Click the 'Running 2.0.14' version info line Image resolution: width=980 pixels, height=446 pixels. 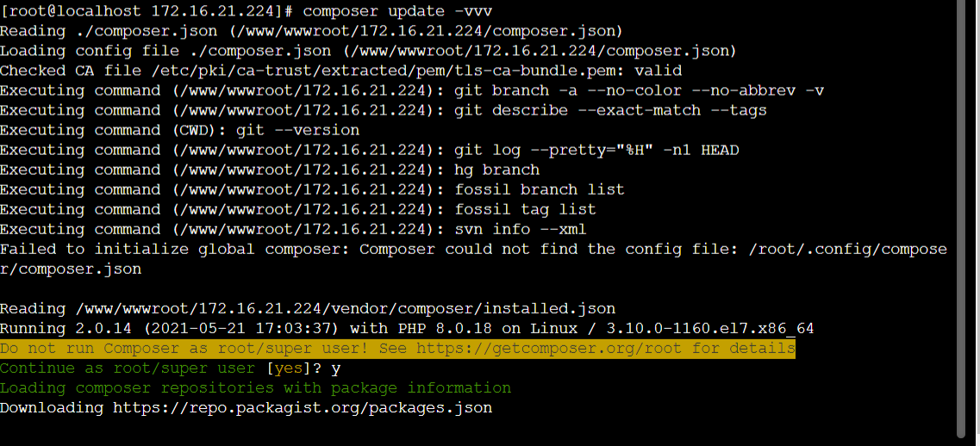coord(407,329)
